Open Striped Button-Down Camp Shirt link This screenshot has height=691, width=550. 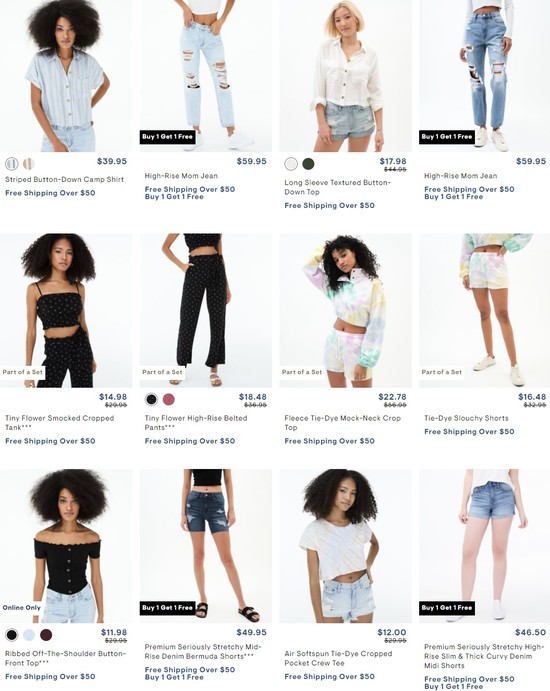click(x=64, y=179)
